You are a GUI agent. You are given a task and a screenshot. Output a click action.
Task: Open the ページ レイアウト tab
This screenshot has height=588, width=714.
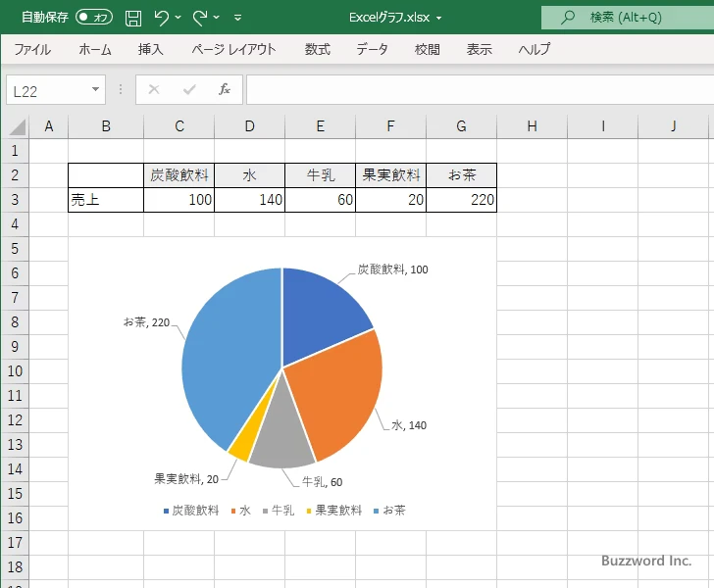tap(233, 49)
